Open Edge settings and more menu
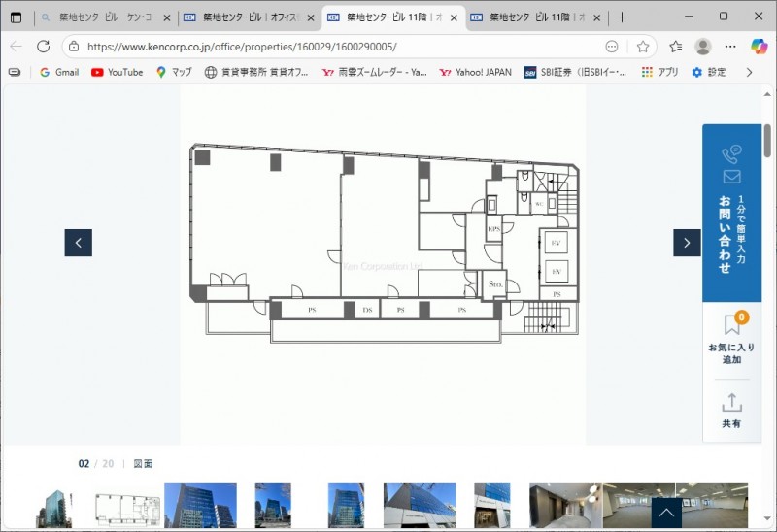777x532 pixels. click(x=731, y=46)
